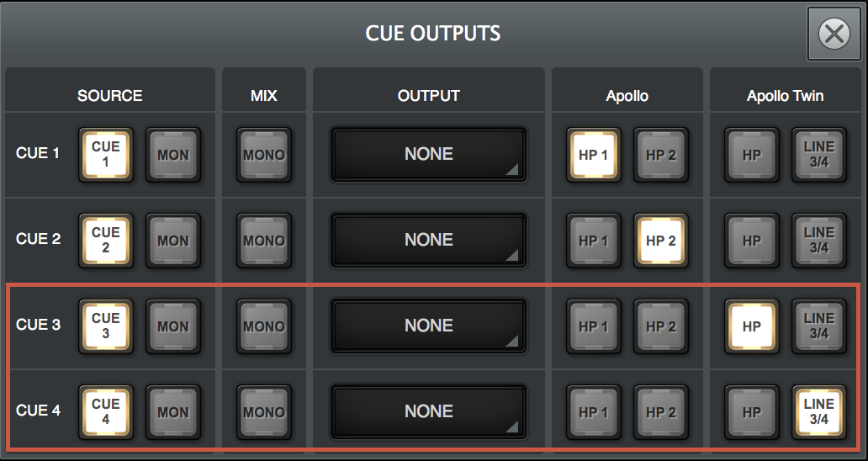
Task: Disable Apollo HP 2 on CUE 2
Action: click(661, 241)
